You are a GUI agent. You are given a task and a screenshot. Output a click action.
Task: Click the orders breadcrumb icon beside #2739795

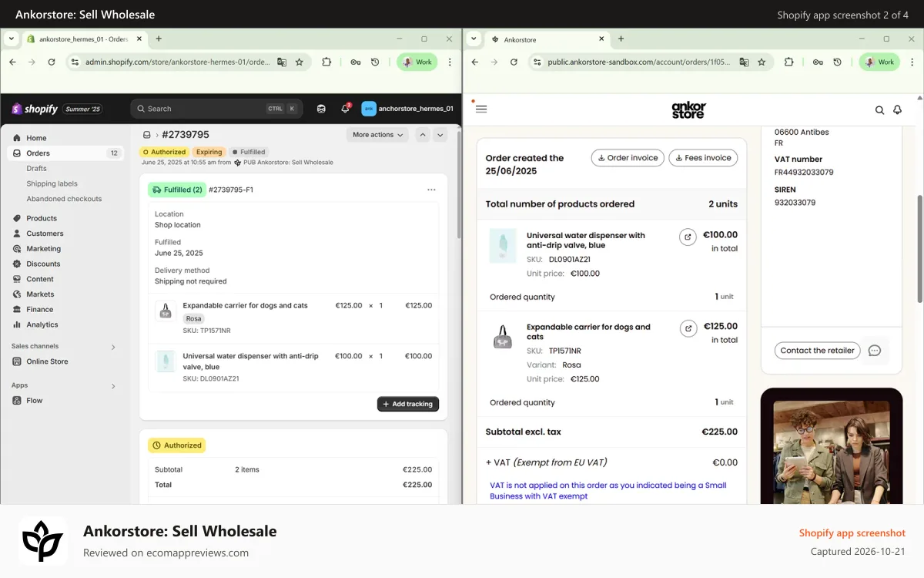[146, 135]
